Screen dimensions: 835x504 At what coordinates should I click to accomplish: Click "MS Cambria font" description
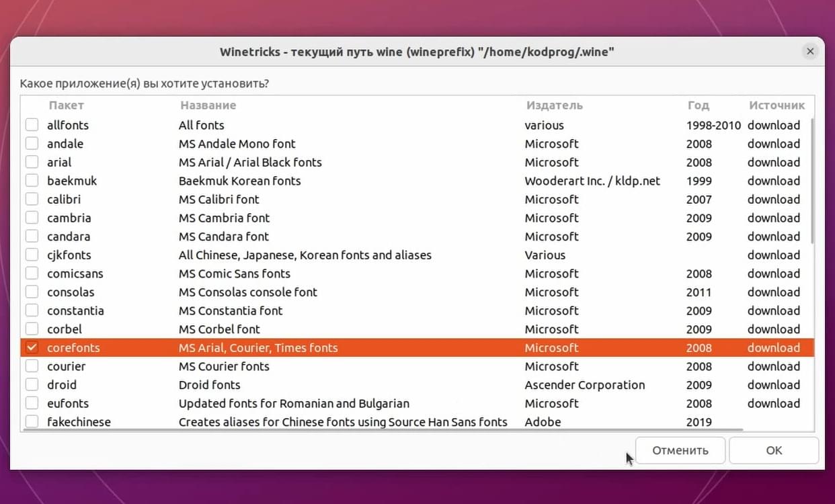224,218
